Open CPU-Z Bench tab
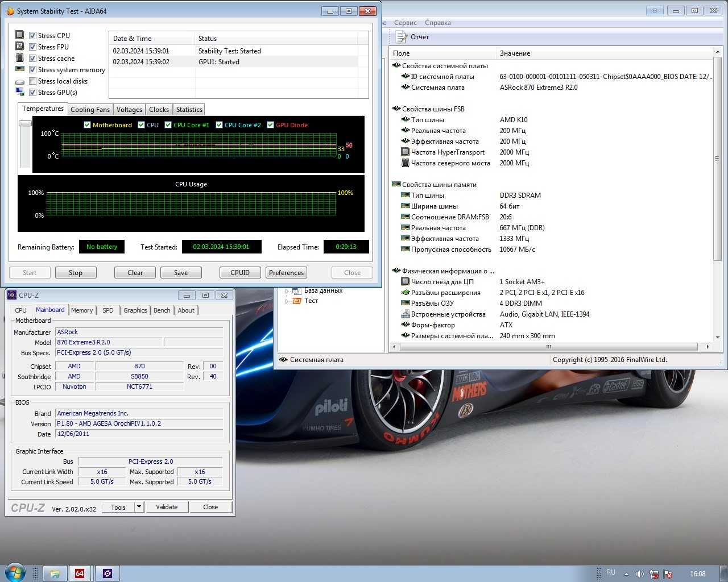 pos(162,310)
